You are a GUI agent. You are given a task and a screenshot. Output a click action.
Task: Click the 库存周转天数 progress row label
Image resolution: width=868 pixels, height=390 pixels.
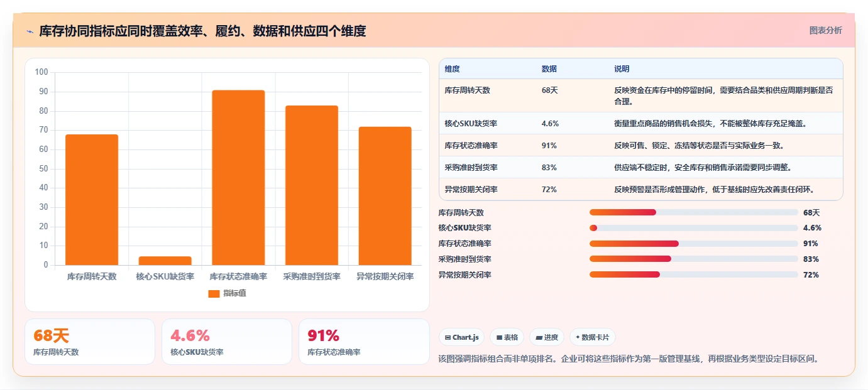point(461,212)
